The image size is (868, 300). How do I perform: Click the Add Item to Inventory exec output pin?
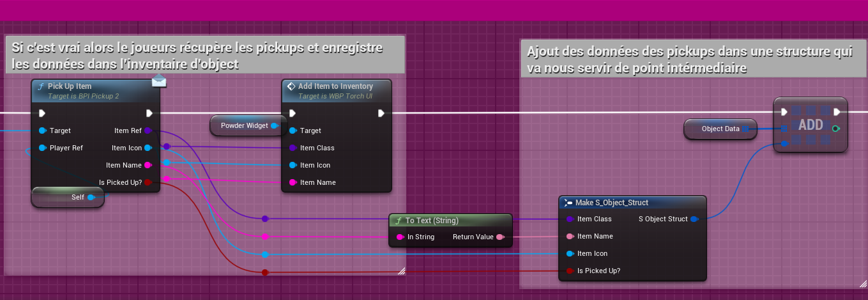click(x=381, y=113)
